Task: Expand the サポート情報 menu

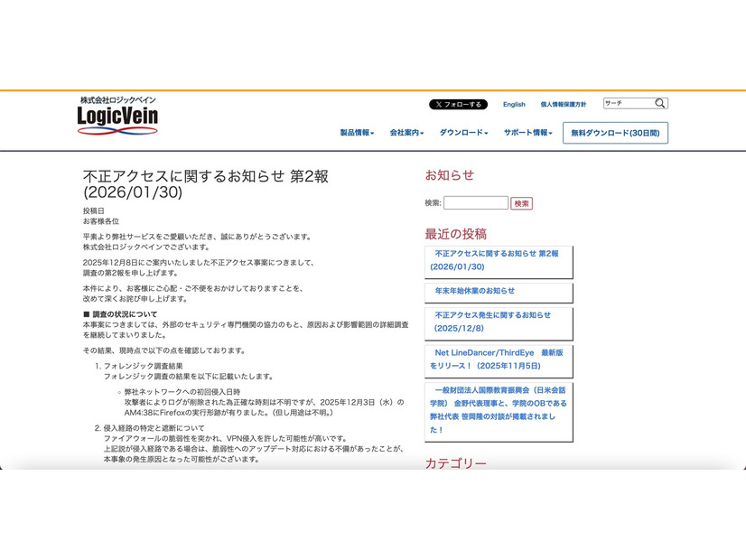Action: coord(527,133)
